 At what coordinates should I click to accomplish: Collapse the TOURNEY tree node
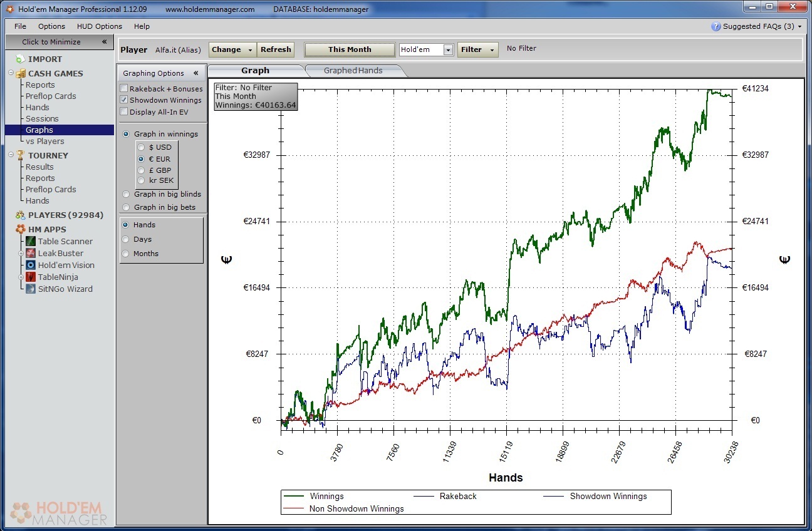[11, 155]
